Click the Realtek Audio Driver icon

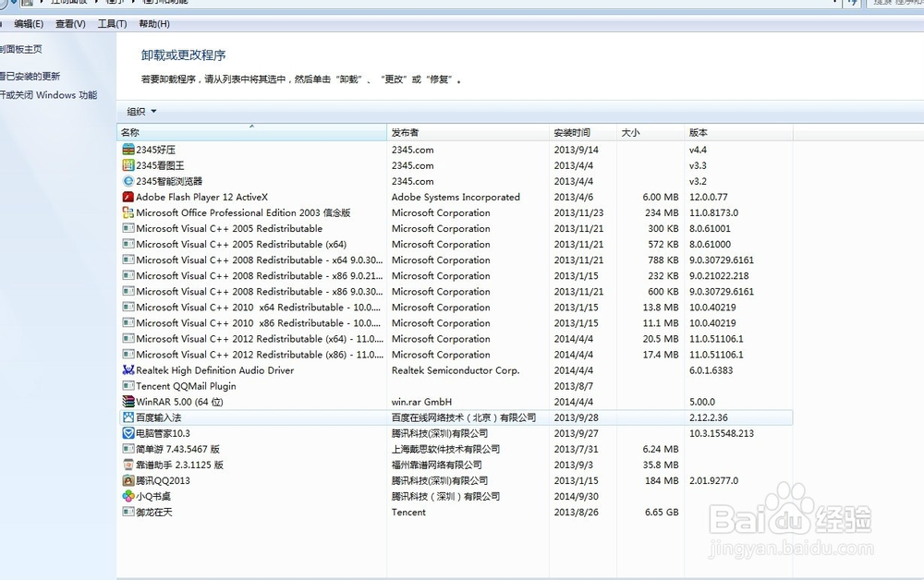[x=128, y=369]
